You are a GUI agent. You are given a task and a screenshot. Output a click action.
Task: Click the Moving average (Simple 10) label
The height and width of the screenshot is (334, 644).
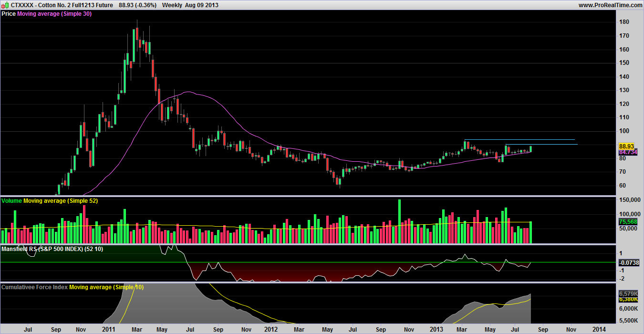[x=106, y=287]
